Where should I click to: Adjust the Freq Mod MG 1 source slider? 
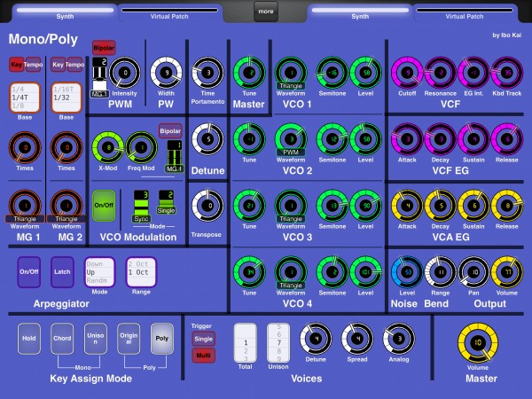click(x=175, y=156)
